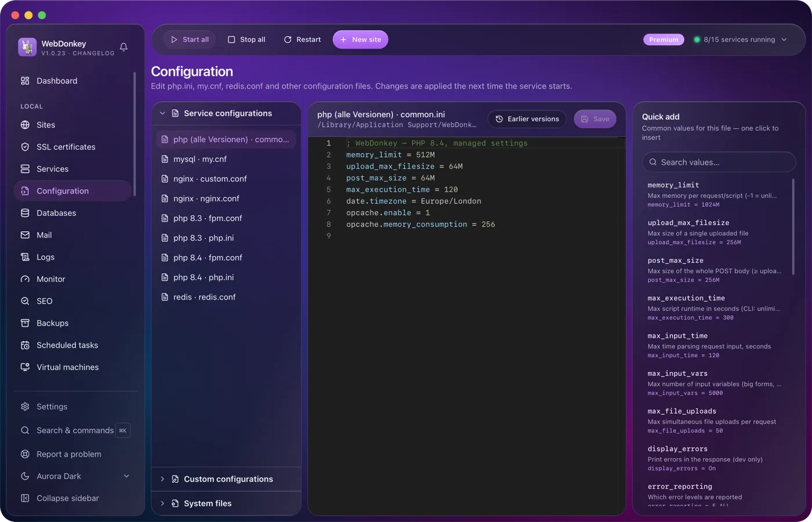The height and width of the screenshot is (522, 812).
Task: Open the redis · redis.conf file
Action: [226, 297]
